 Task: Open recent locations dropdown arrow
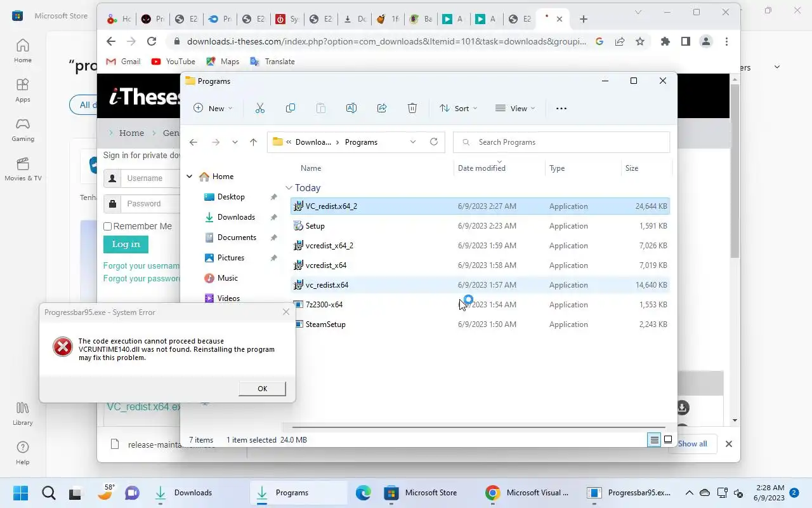(x=235, y=142)
